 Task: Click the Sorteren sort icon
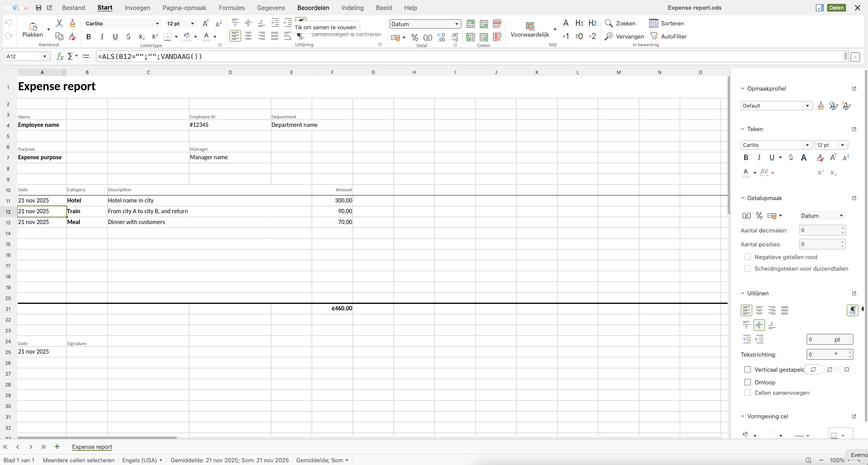click(x=654, y=24)
